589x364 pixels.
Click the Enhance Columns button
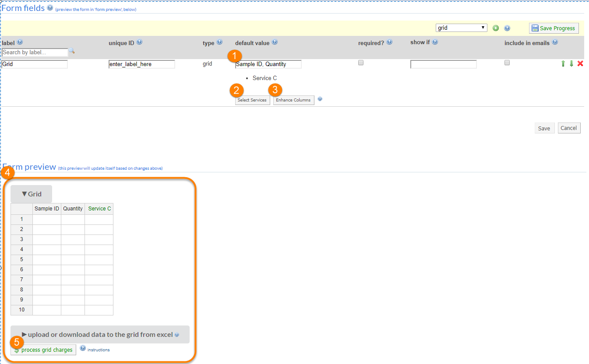pyautogui.click(x=293, y=100)
